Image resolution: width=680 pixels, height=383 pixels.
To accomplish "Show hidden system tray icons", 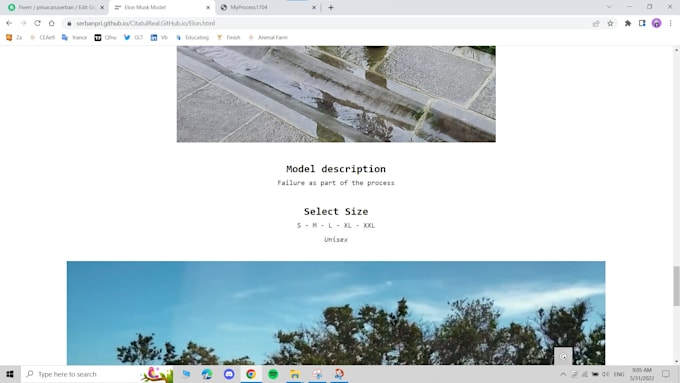I will 563,374.
